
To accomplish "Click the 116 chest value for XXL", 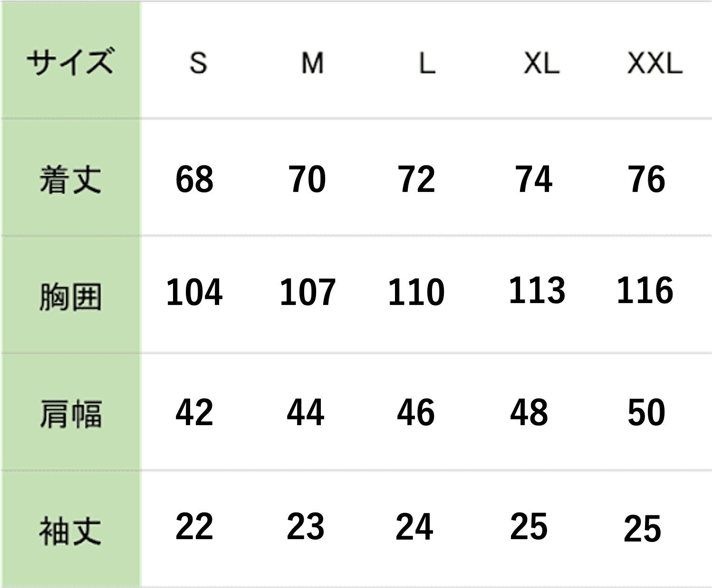I will click(x=645, y=290).
